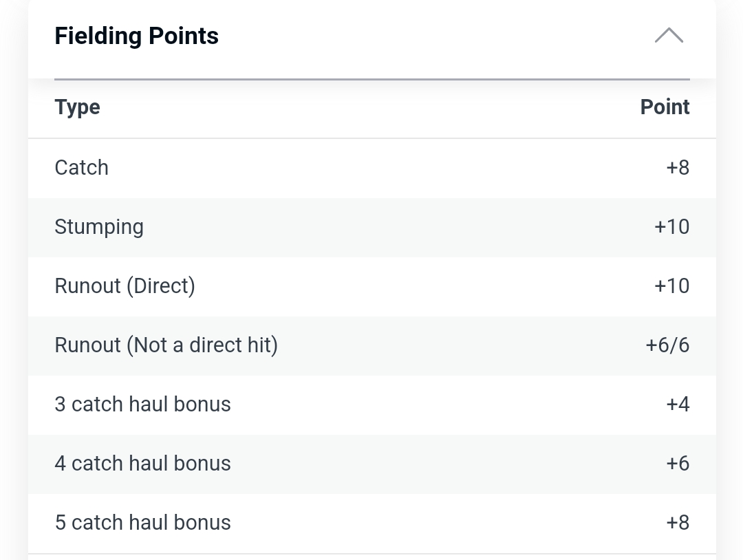Click the +10 value for Runout (Direct)
743x560 pixels.
[671, 286]
